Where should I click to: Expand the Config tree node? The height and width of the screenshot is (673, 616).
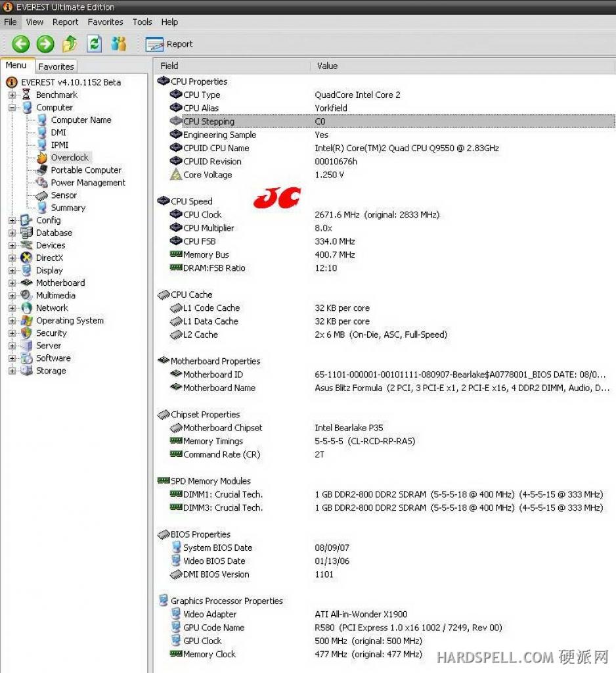coord(12,220)
